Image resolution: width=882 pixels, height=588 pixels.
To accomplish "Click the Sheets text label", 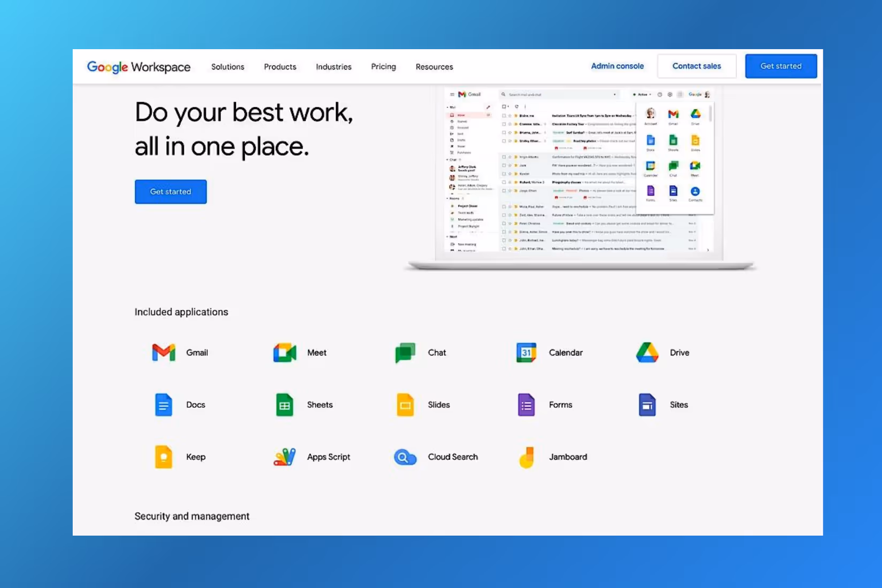I will (x=320, y=405).
